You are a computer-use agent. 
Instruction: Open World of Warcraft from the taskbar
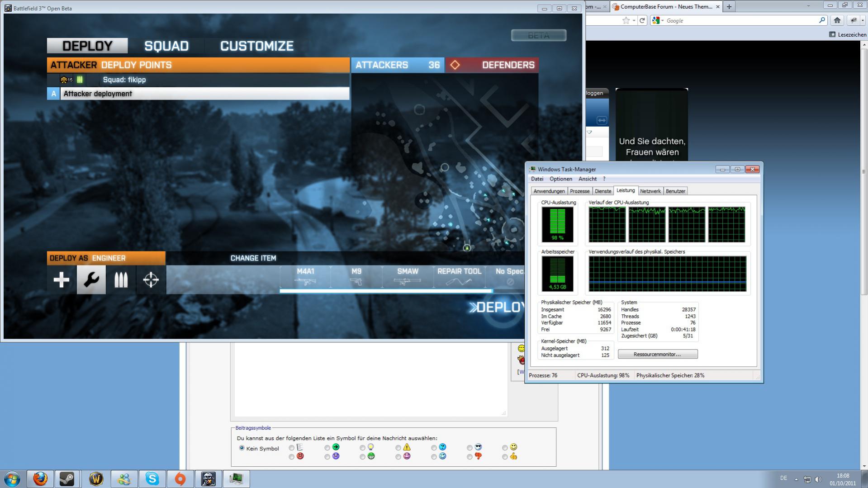click(96, 479)
